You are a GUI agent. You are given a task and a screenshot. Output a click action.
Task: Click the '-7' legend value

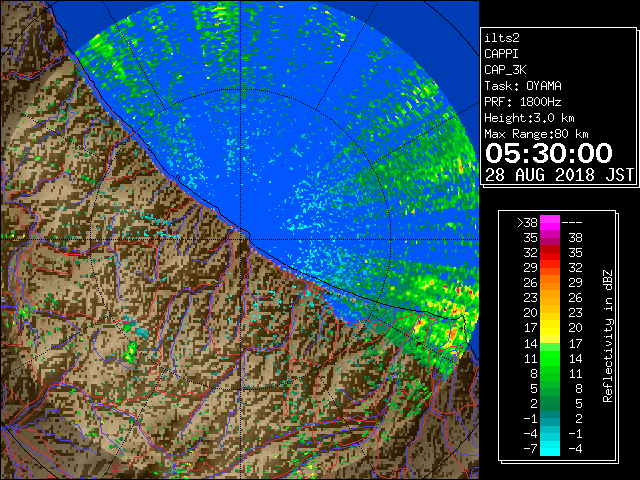[x=531, y=449]
